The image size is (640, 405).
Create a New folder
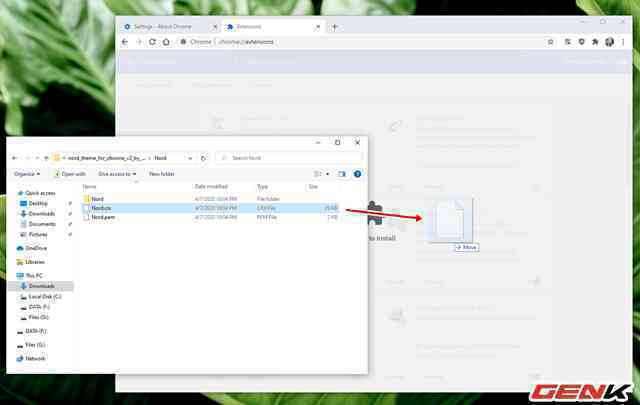(x=162, y=174)
